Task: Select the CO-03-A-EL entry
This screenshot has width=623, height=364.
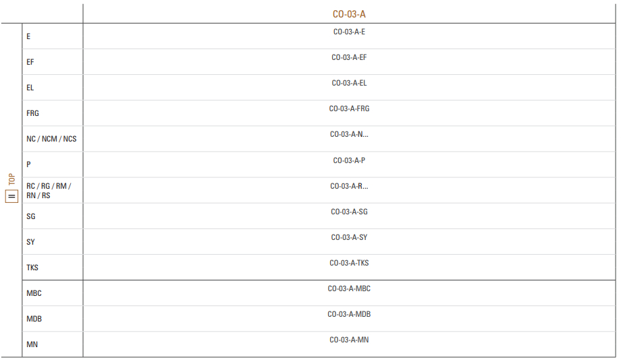Action: coord(349,83)
